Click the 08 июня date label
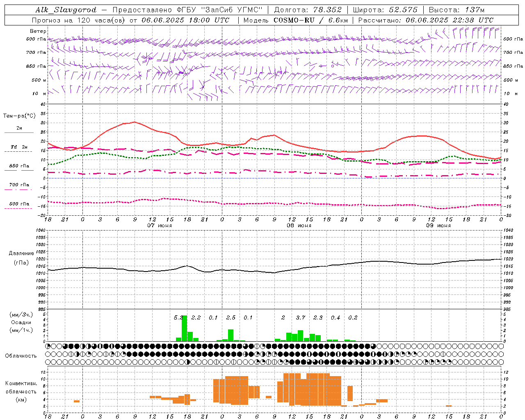525x420 pixels. click(x=299, y=226)
